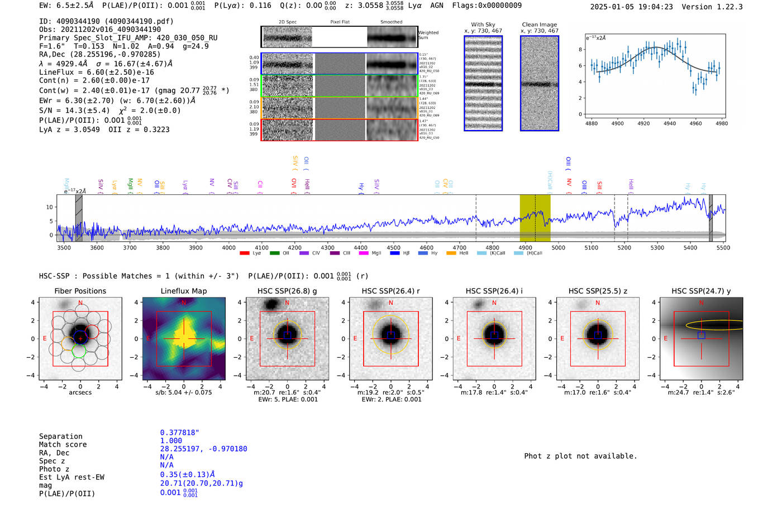Click the Smoothed column header
The width and height of the screenshot is (782, 532).
[392, 22]
